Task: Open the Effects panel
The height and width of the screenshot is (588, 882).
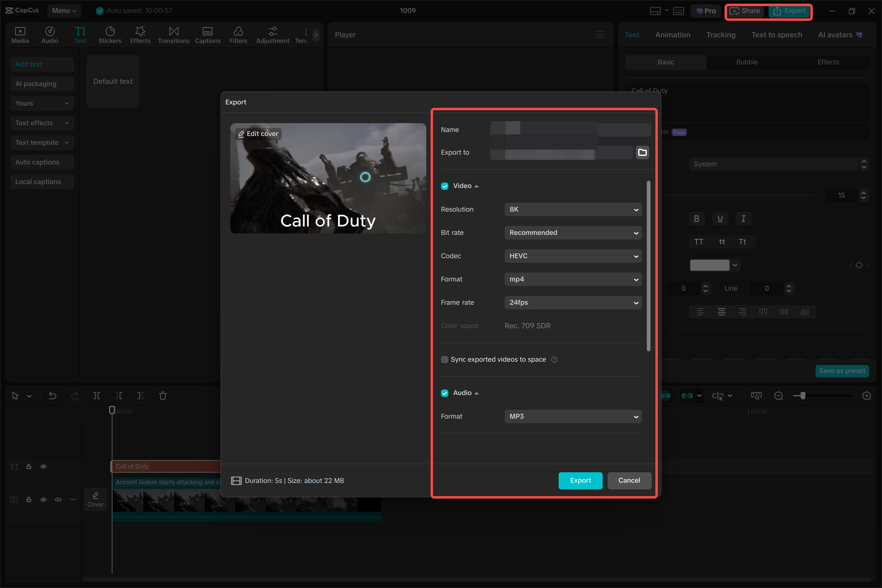Action: point(140,35)
